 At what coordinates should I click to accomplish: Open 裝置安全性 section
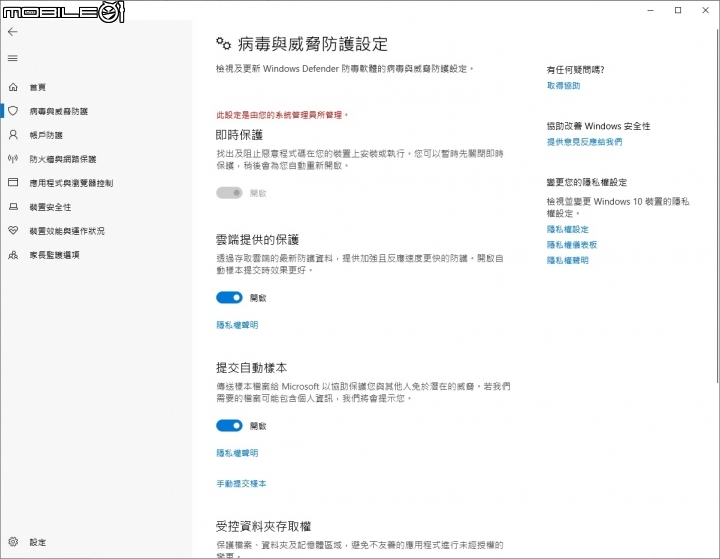click(x=50, y=207)
